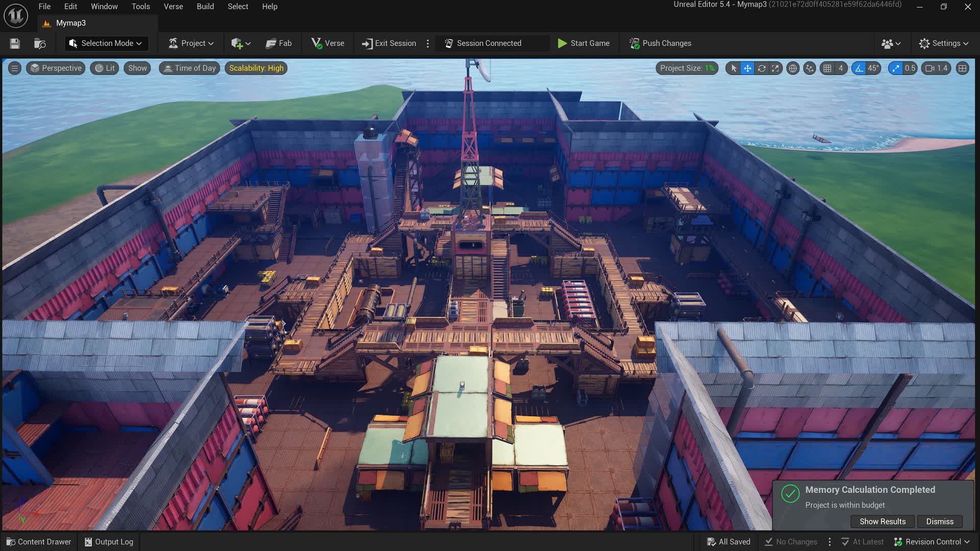Open the Help menu

click(269, 7)
